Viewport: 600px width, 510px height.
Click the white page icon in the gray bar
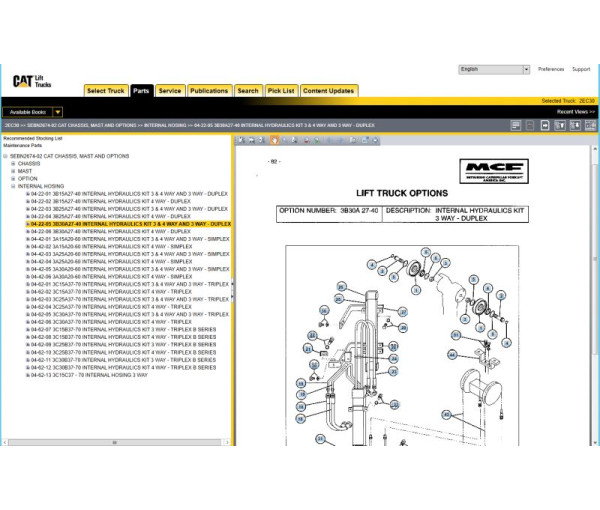[x=547, y=125]
